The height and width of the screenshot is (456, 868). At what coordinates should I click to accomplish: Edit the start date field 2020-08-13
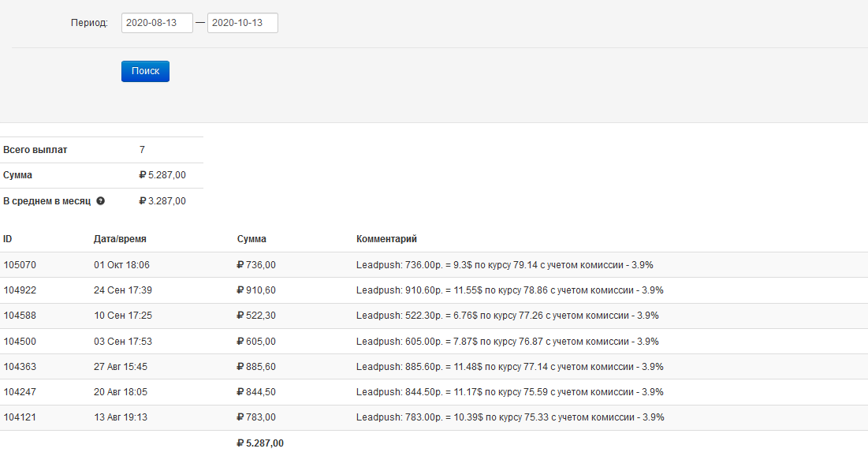coord(157,24)
